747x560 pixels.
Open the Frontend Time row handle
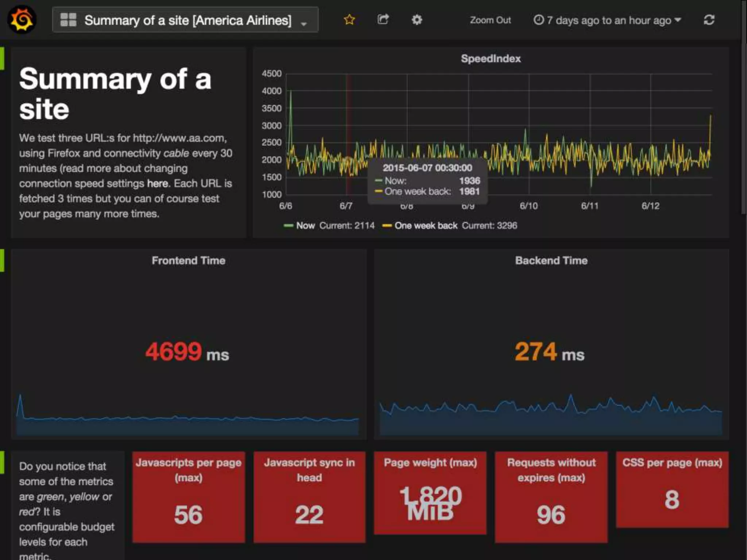pos(2,260)
